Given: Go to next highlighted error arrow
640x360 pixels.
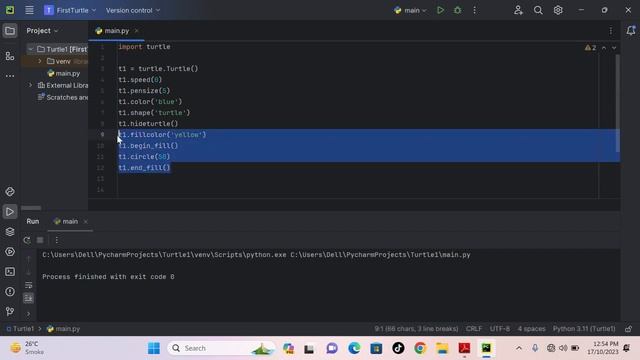Looking at the screenshot, I should [614, 48].
